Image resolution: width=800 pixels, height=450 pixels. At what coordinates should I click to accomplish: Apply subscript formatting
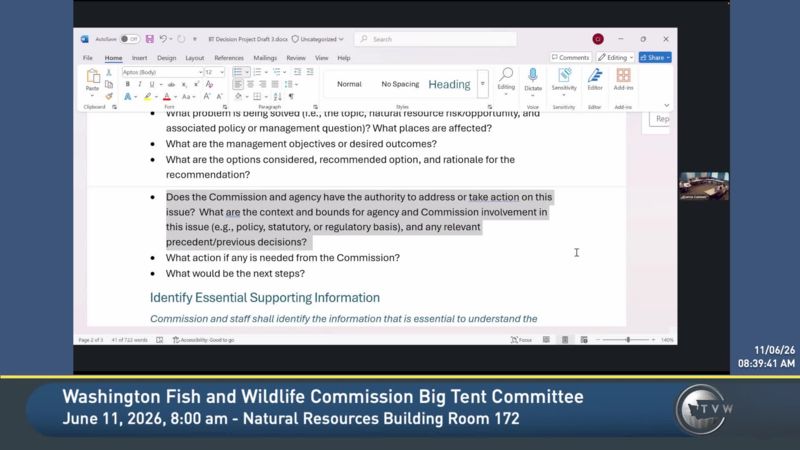(x=184, y=84)
